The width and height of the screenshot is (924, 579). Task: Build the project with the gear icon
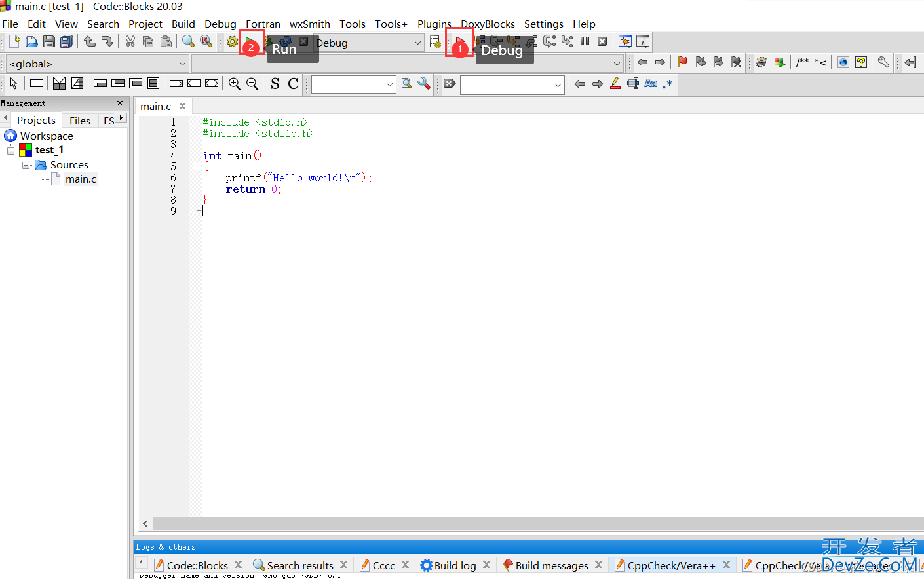(232, 42)
